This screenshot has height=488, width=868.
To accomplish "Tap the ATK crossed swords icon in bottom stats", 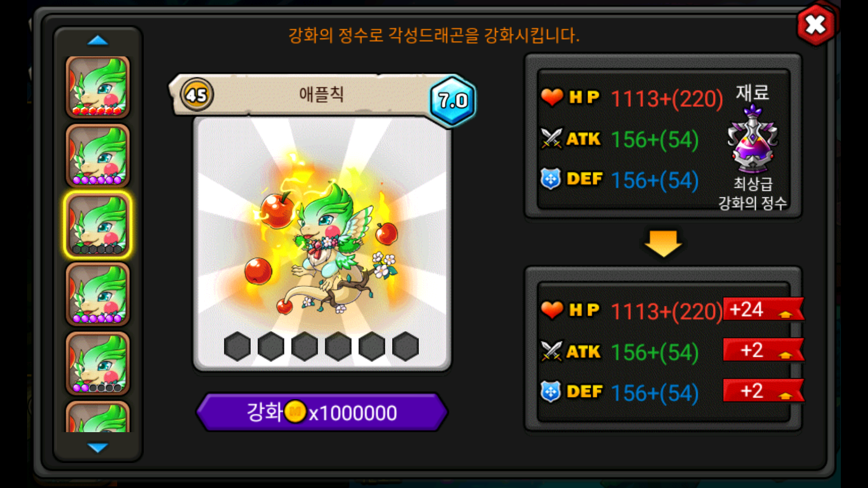I will [552, 351].
